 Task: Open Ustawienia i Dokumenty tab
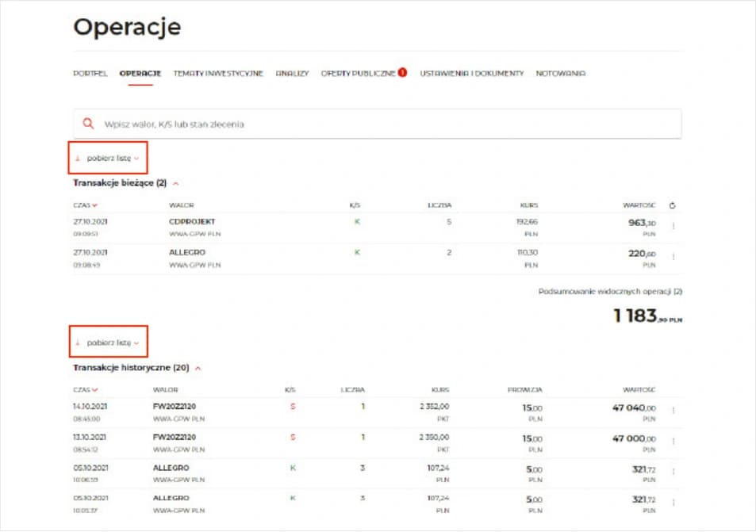click(x=471, y=74)
